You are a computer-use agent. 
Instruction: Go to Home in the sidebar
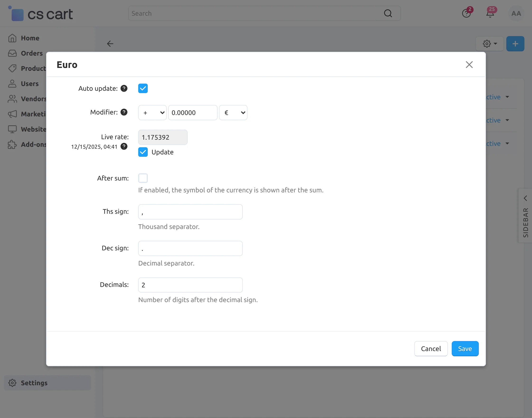(x=30, y=38)
